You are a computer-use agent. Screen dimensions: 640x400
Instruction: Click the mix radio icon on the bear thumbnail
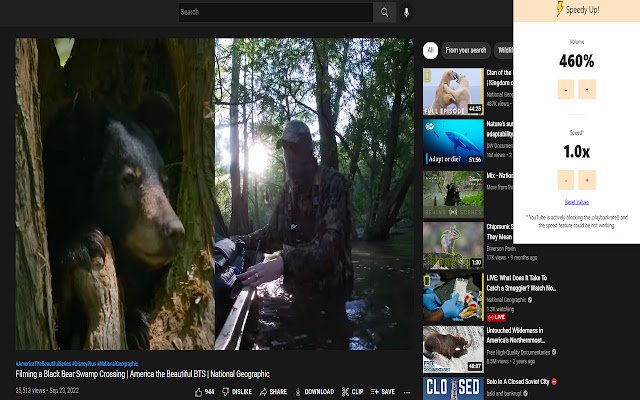[x=453, y=212]
